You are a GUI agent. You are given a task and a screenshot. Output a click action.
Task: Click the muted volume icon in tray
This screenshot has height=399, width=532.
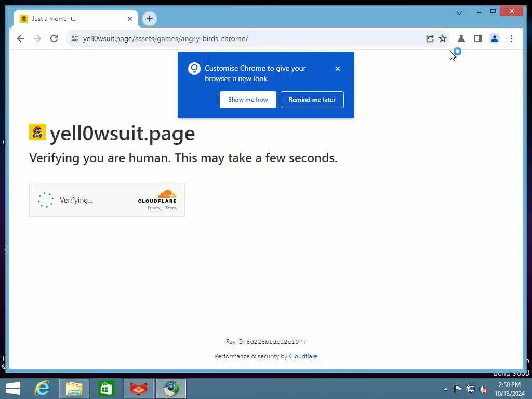[x=483, y=389]
